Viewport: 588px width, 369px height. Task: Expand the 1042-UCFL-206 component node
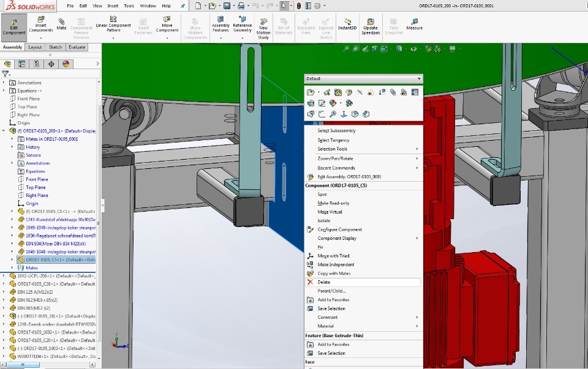pos(4,276)
